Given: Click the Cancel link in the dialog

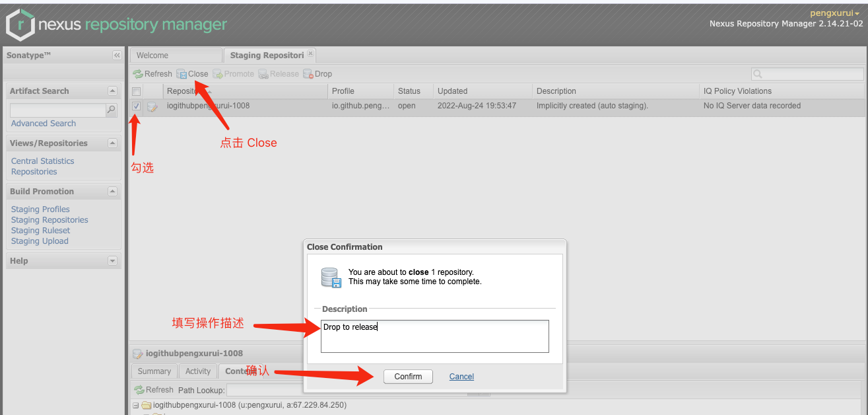Looking at the screenshot, I should coord(461,377).
